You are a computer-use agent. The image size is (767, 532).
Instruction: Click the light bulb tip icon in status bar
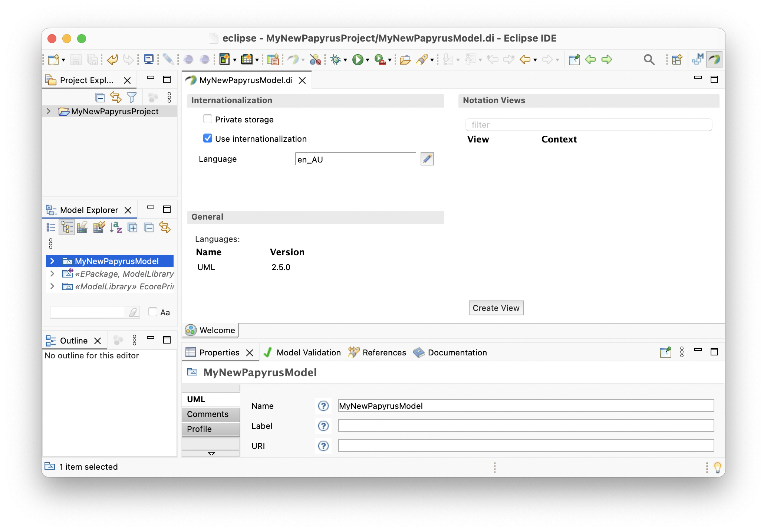[718, 467]
